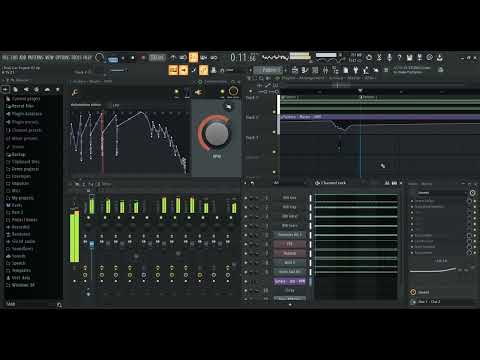Open the undo history icon
The image size is (480, 360).
point(369,57)
